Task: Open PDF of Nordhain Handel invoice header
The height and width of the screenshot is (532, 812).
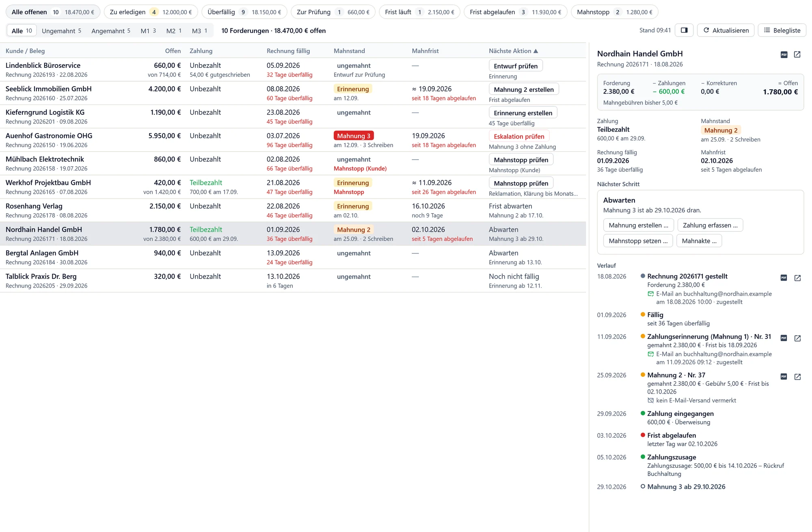Action: (x=784, y=54)
